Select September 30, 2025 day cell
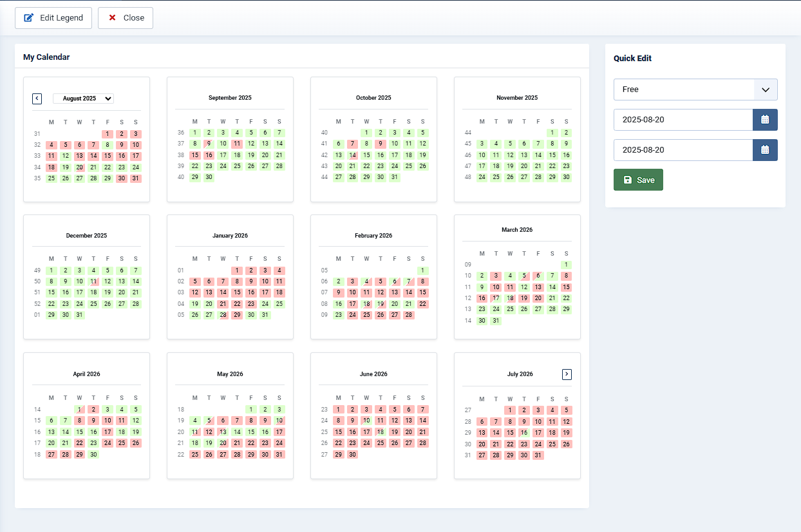 tap(209, 177)
